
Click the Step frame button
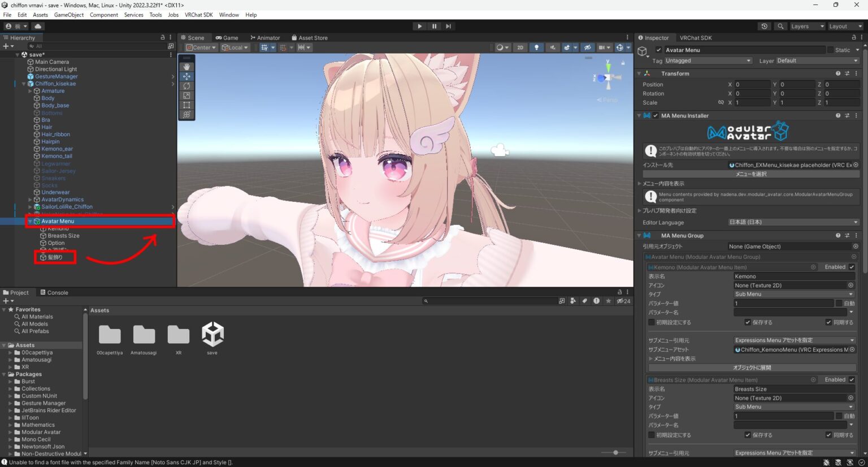[448, 26]
